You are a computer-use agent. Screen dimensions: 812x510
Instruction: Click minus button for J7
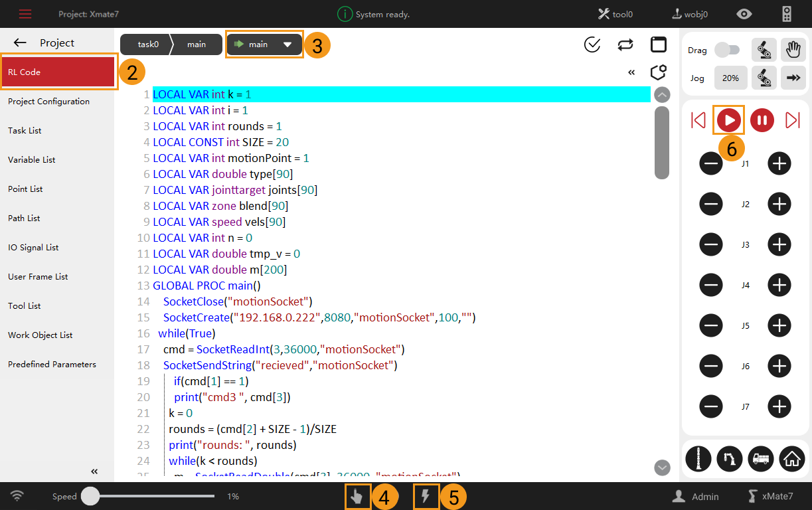(711, 406)
